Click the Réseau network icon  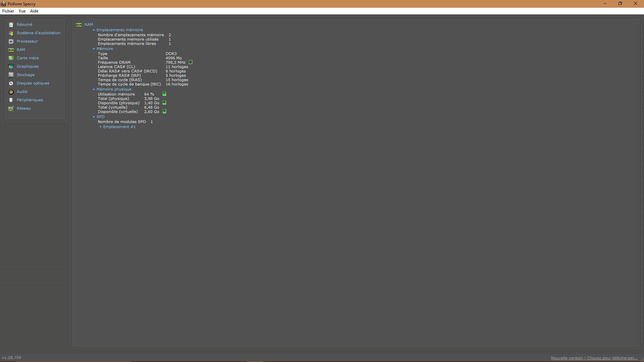click(x=11, y=108)
